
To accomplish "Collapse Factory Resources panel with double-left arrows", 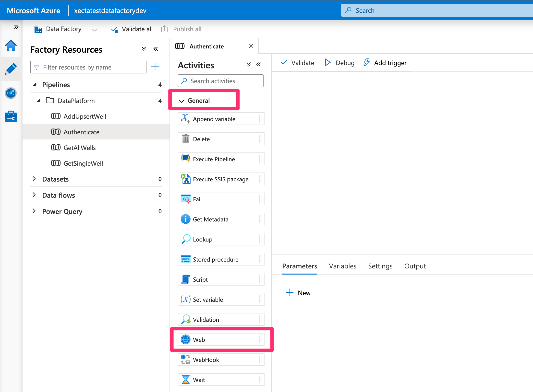I will [x=156, y=49].
